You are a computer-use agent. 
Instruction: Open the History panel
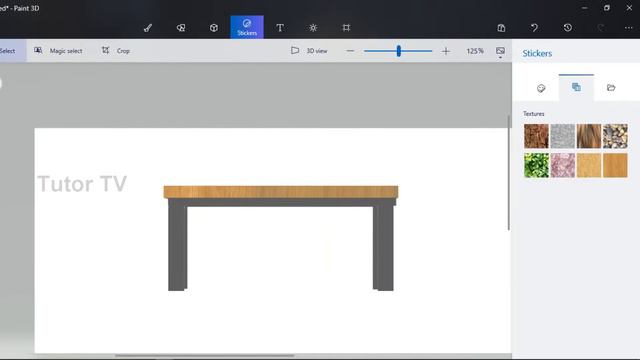(567, 28)
